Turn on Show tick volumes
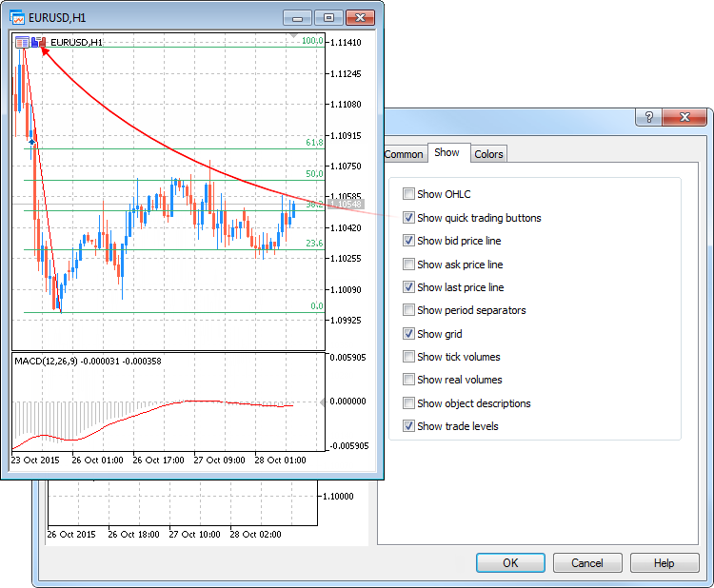Screen dimensions: 714x588 pos(409,357)
